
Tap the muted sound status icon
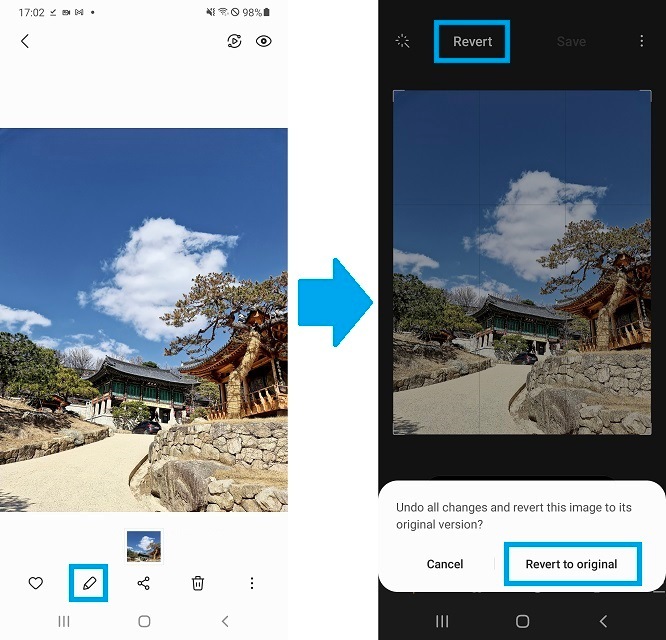click(211, 12)
